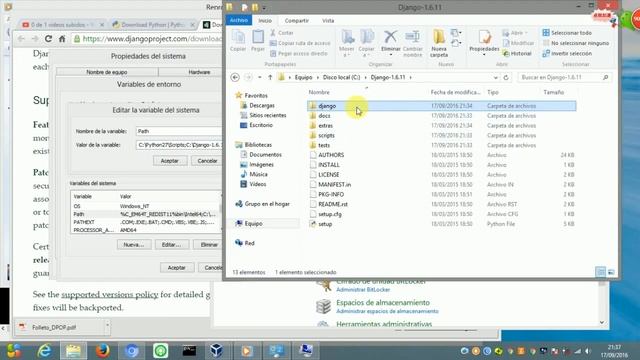This screenshot has width=640, height=360.
Task: Click Editar... under Variables del sistema
Action: point(171,244)
